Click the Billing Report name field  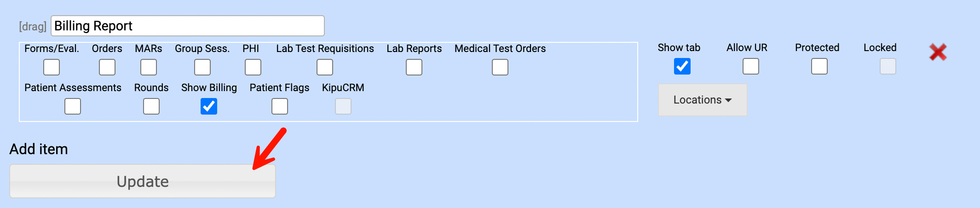[x=188, y=26]
